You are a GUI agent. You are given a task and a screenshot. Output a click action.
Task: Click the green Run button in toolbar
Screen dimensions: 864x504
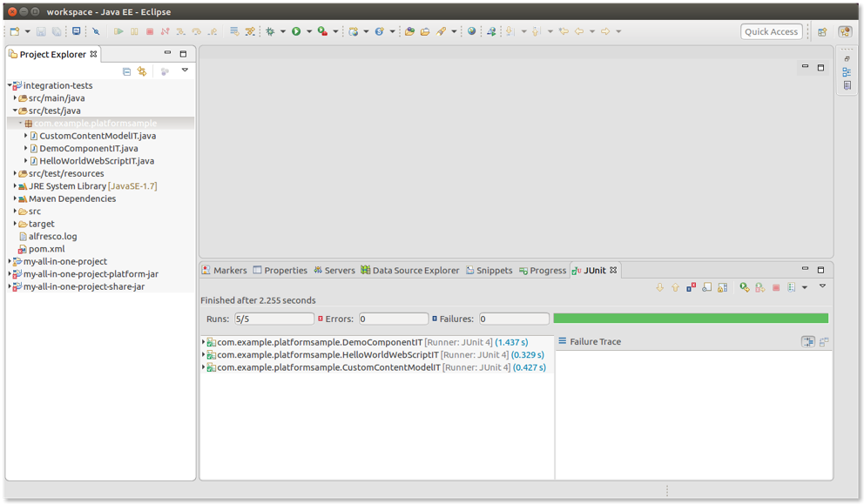coord(296,31)
